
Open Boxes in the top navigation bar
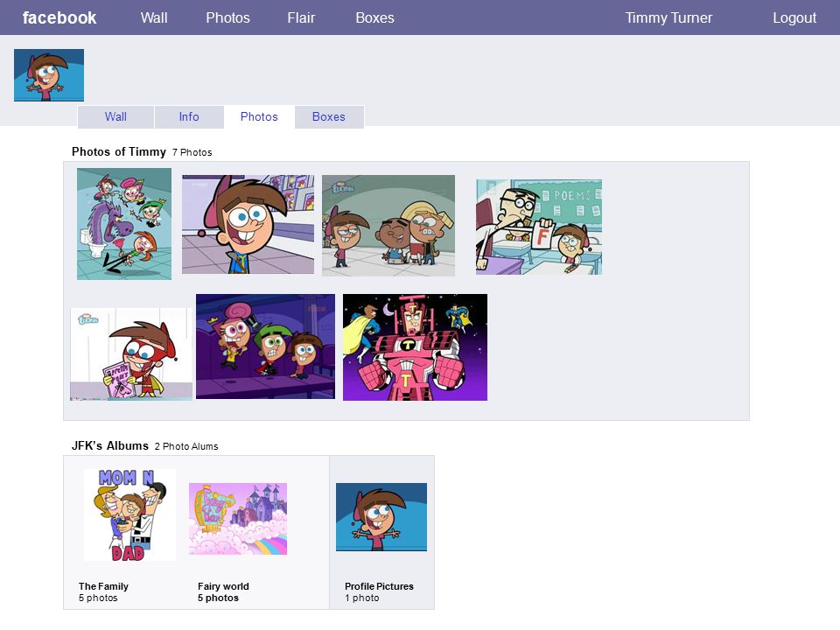375,17
